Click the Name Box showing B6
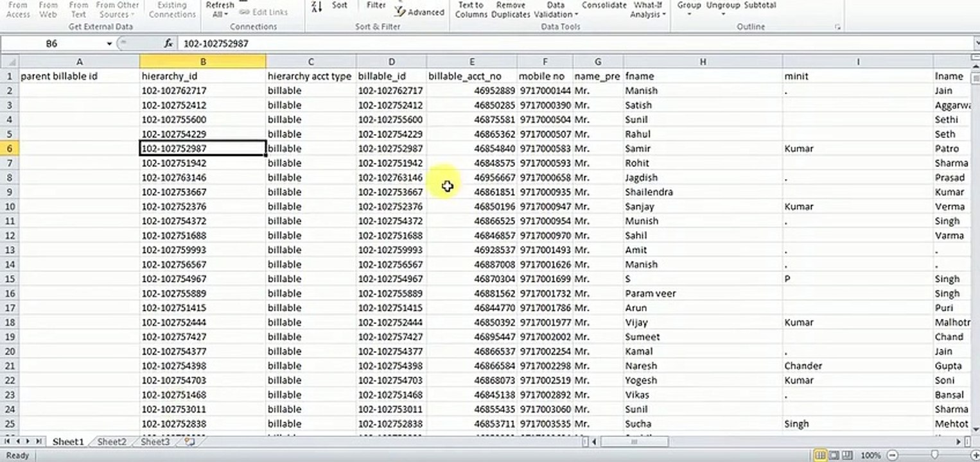 (x=53, y=44)
